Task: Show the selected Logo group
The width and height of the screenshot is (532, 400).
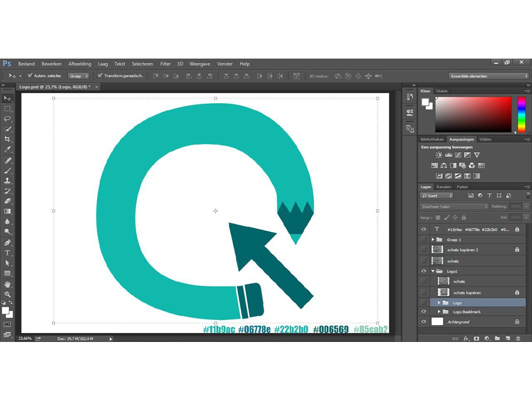Action: 424,302
